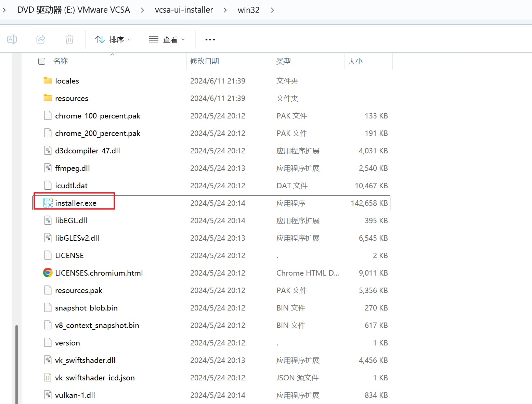Screen dimensions: 532x404
Task: Click the 应用程序 type cell of installer.exe
Action: tap(291, 203)
